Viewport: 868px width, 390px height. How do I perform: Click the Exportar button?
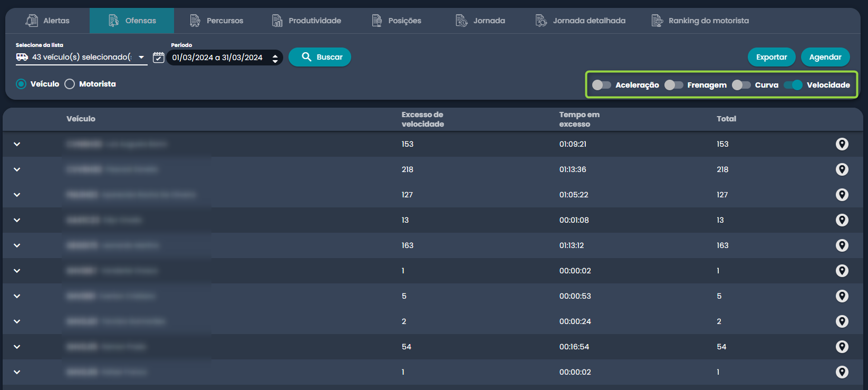pyautogui.click(x=771, y=57)
